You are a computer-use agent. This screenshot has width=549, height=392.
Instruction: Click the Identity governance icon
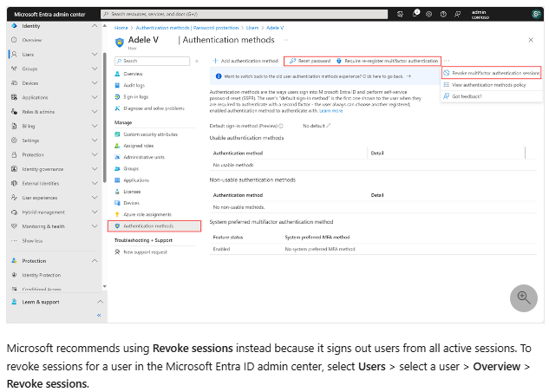point(14,169)
